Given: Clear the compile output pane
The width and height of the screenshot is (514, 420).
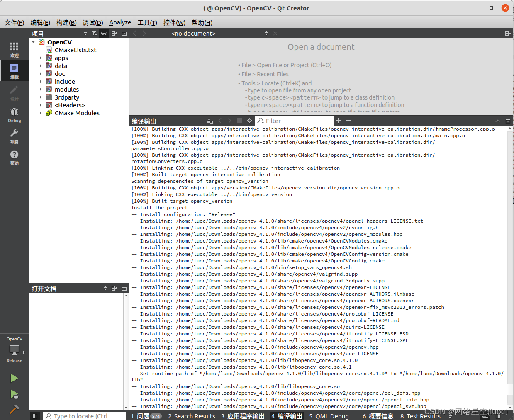Looking at the screenshot, I should (210, 121).
